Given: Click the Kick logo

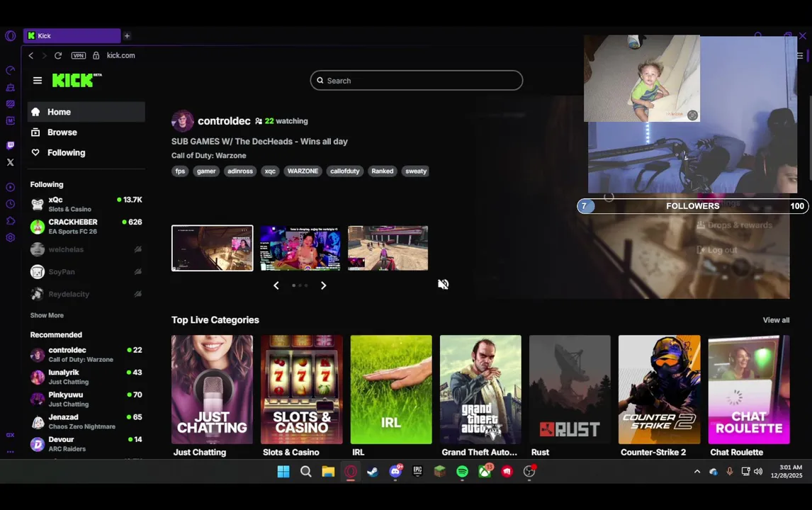Looking at the screenshot, I should (77, 80).
